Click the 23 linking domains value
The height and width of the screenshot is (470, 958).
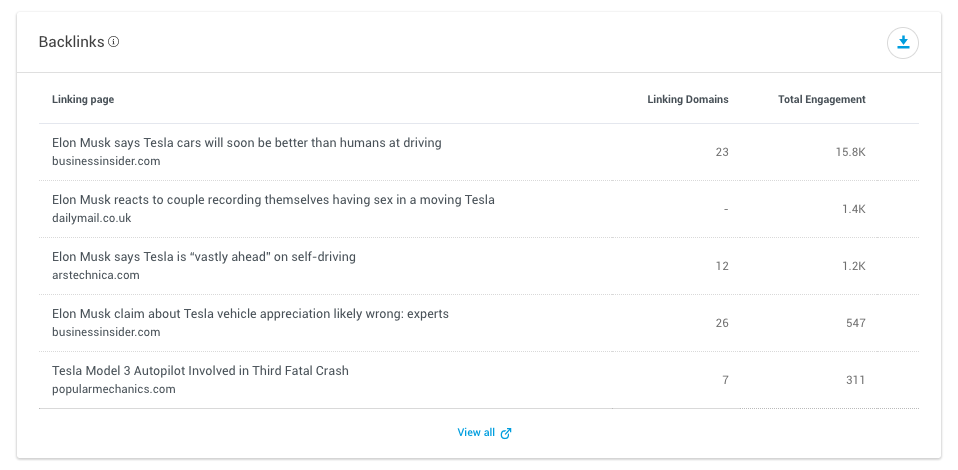(722, 152)
